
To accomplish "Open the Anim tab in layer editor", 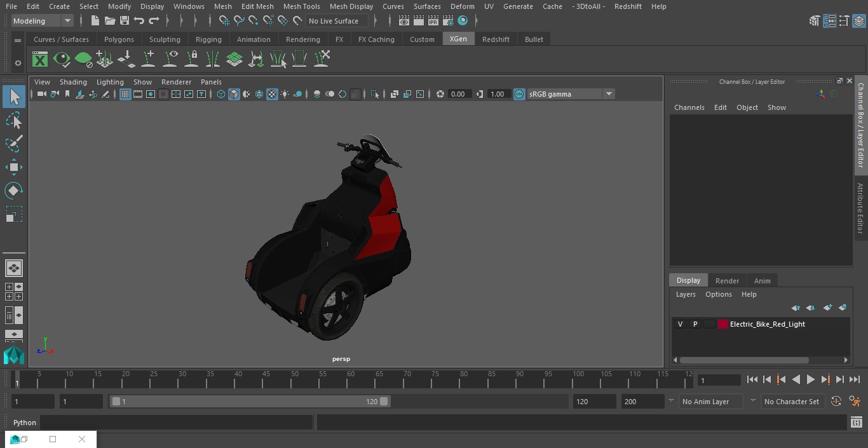I will click(762, 281).
